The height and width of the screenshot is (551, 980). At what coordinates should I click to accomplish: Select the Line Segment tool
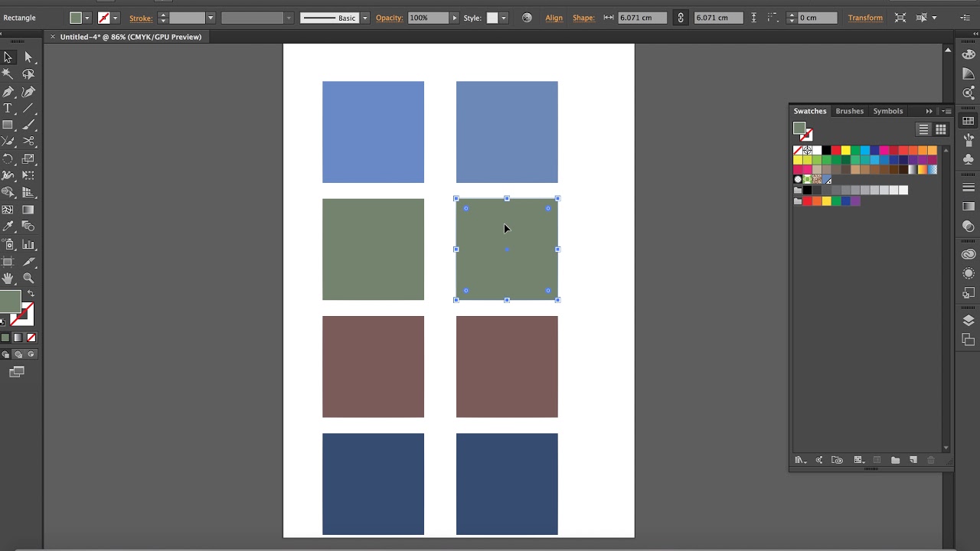coord(28,109)
